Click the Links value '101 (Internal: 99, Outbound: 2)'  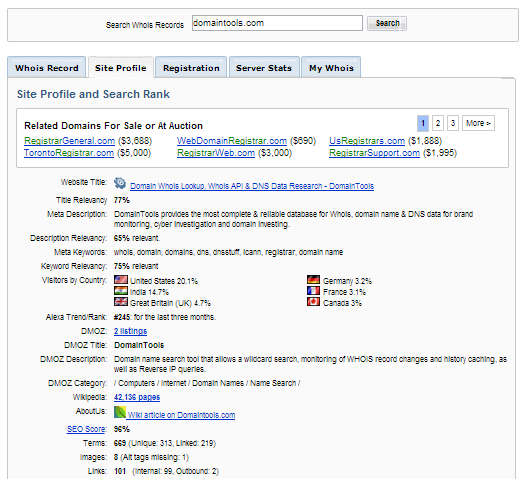[166, 471]
